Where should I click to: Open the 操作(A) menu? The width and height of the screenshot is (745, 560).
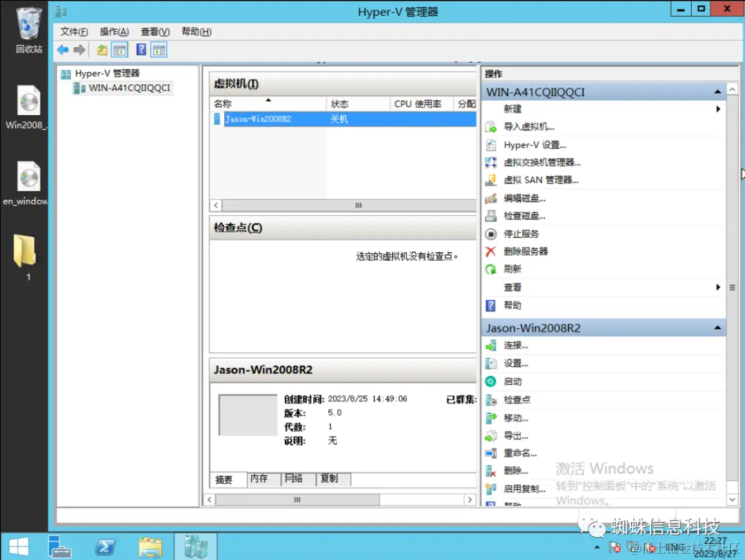click(x=114, y=32)
